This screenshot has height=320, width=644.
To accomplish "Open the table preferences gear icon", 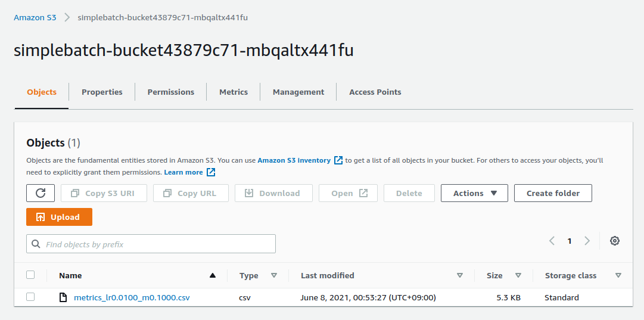I will click(615, 241).
